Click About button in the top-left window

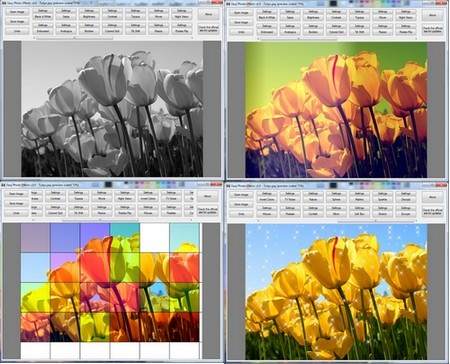tap(208, 14)
